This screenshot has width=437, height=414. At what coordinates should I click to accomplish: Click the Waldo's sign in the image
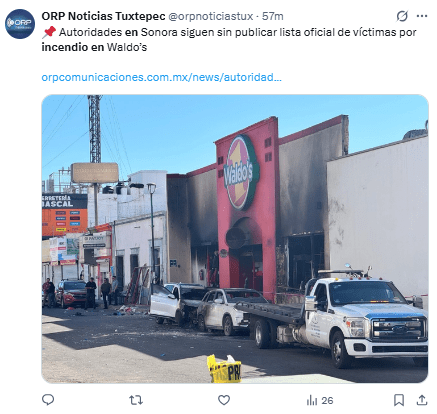pos(242,172)
